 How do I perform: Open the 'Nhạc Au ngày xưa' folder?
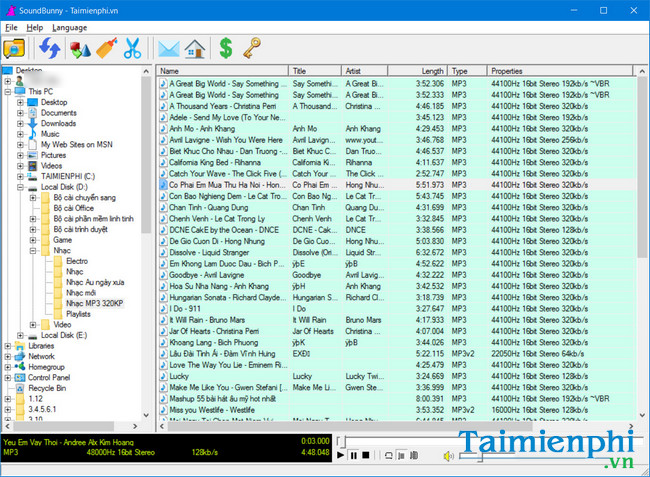95,282
